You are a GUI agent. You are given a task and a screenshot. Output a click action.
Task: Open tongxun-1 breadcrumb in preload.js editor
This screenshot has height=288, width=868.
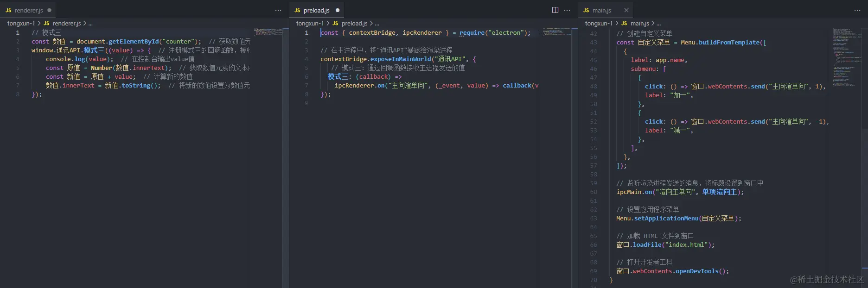point(310,23)
